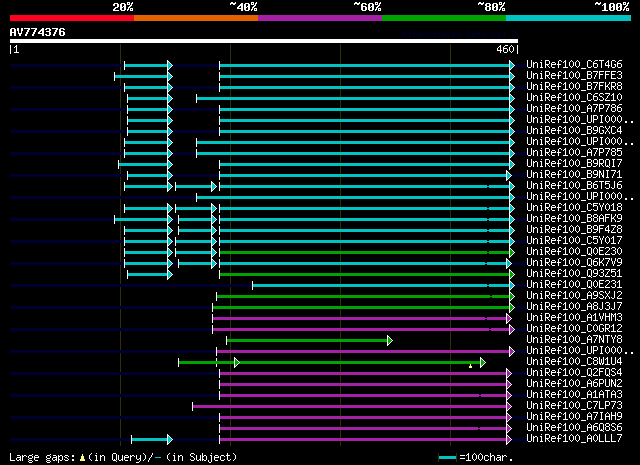Choose hit UniRef100_A1VHM3
The height and width of the screenshot is (465, 640).
[574, 318]
